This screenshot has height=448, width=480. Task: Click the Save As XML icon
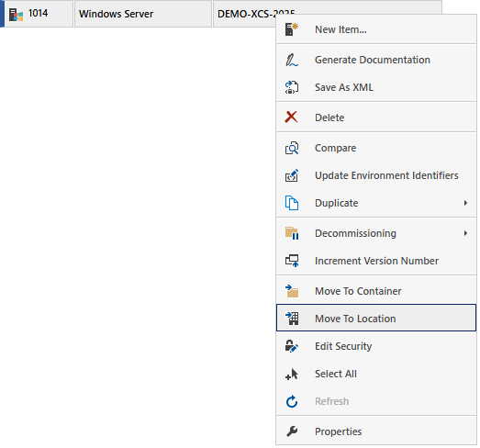[x=292, y=87]
